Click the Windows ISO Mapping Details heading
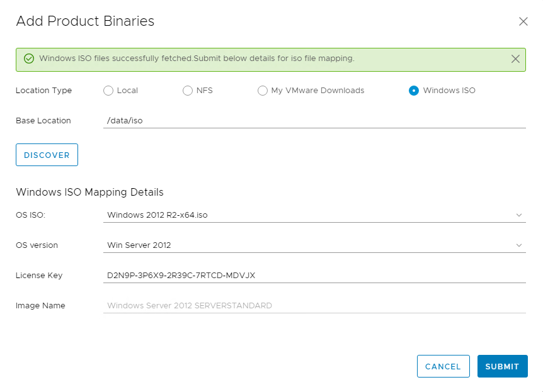Viewport: 543px width, 392px height. click(x=89, y=192)
